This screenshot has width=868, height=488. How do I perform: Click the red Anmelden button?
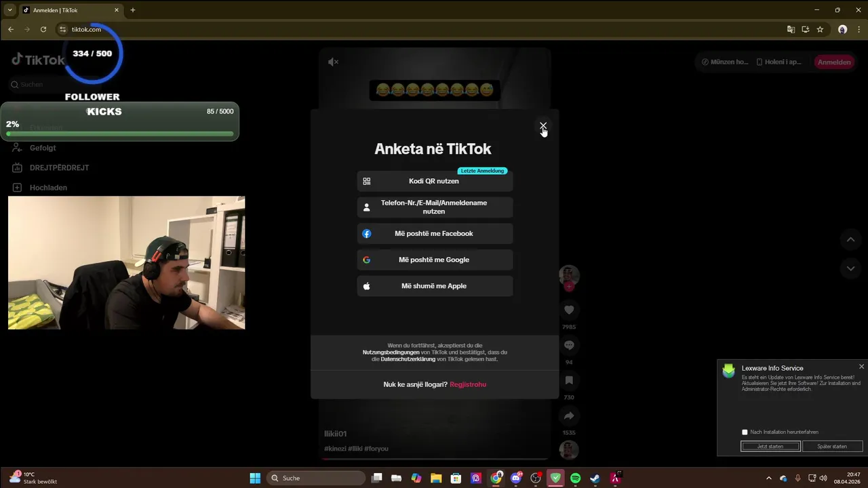tap(834, 62)
